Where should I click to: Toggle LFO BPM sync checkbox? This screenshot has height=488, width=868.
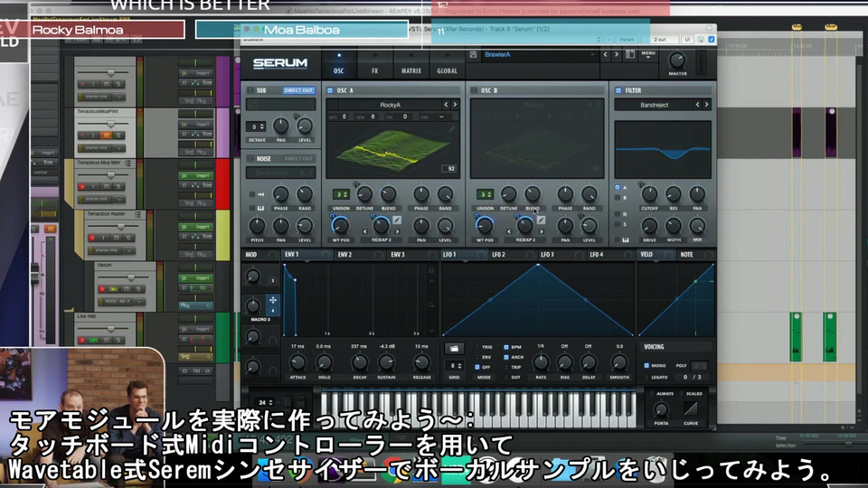tap(506, 347)
